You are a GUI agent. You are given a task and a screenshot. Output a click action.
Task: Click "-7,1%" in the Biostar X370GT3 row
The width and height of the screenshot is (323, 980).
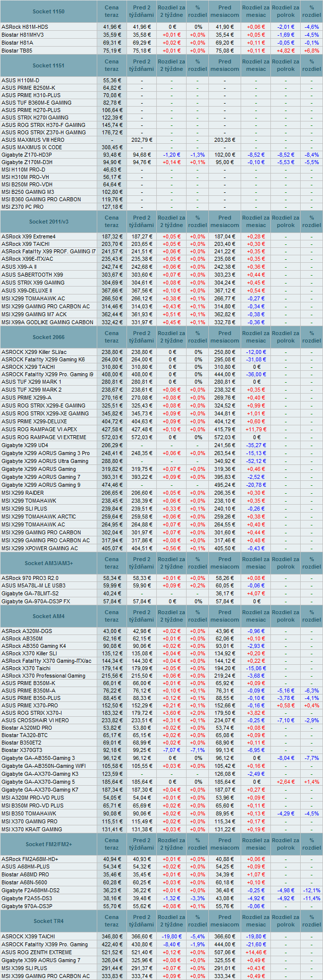tap(198, 750)
